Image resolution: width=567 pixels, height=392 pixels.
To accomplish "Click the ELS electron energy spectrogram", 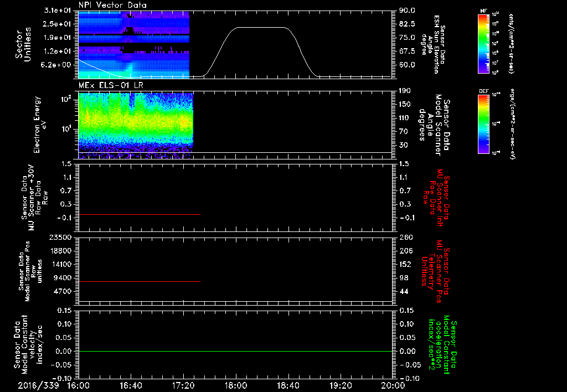I will coord(136,126).
